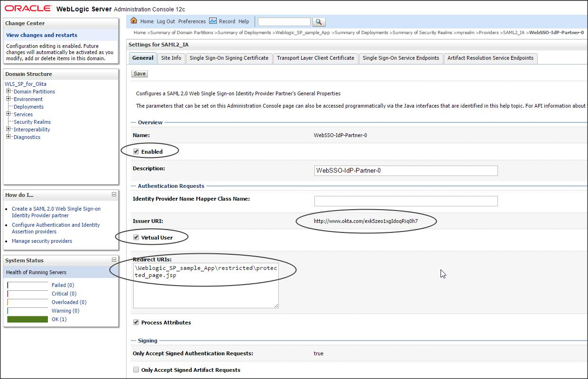Click the SAML2_IA breadcrumb
This screenshot has width=588, height=379.
pos(514,33)
